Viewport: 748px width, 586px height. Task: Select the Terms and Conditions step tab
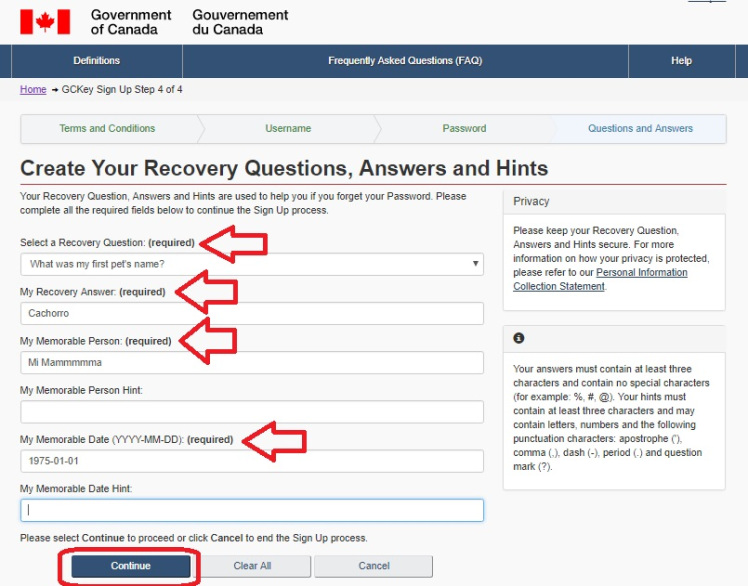tap(107, 129)
